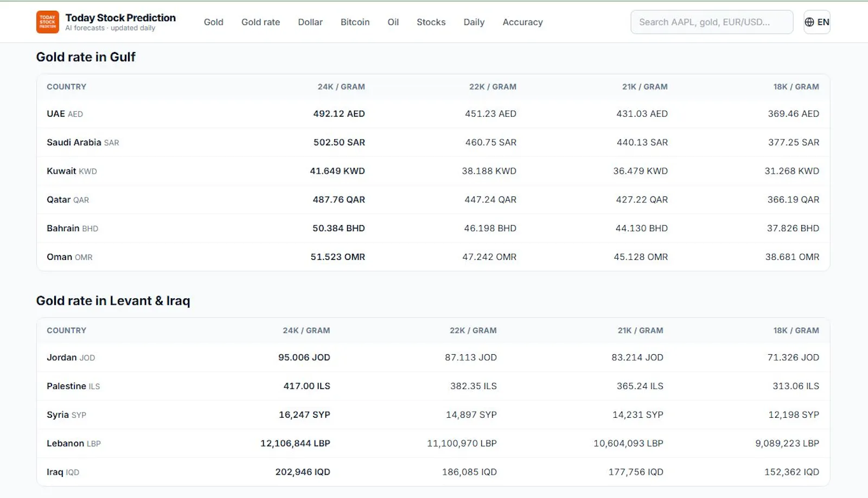Open the EN language selector
The height and width of the screenshot is (498, 868).
coord(817,22)
